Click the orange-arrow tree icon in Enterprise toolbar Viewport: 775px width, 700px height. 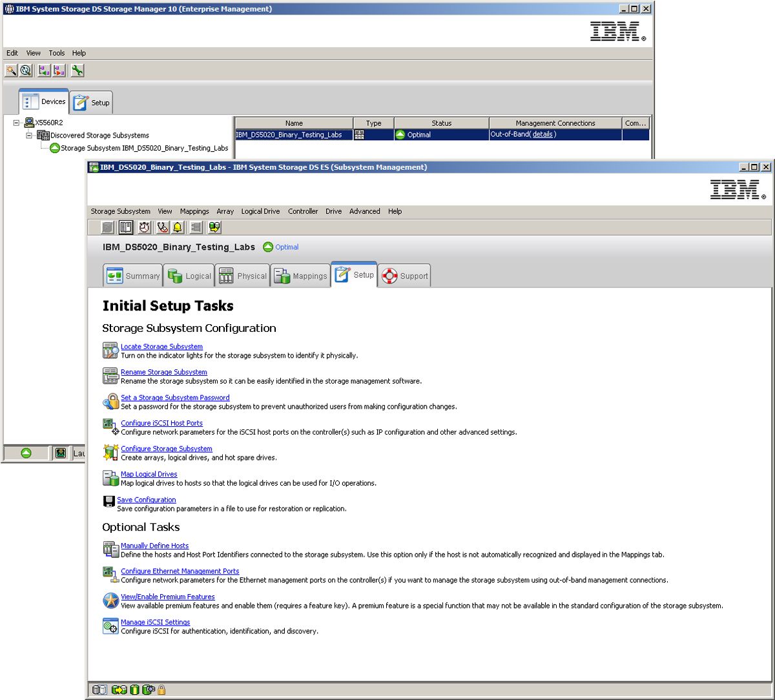pyautogui.click(x=59, y=70)
